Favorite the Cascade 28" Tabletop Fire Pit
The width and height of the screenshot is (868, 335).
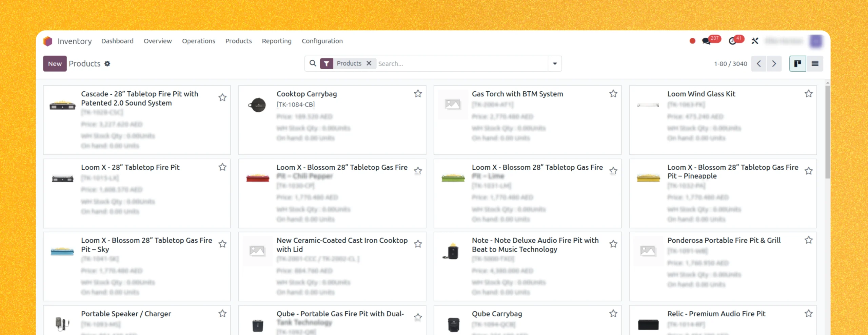click(x=222, y=98)
